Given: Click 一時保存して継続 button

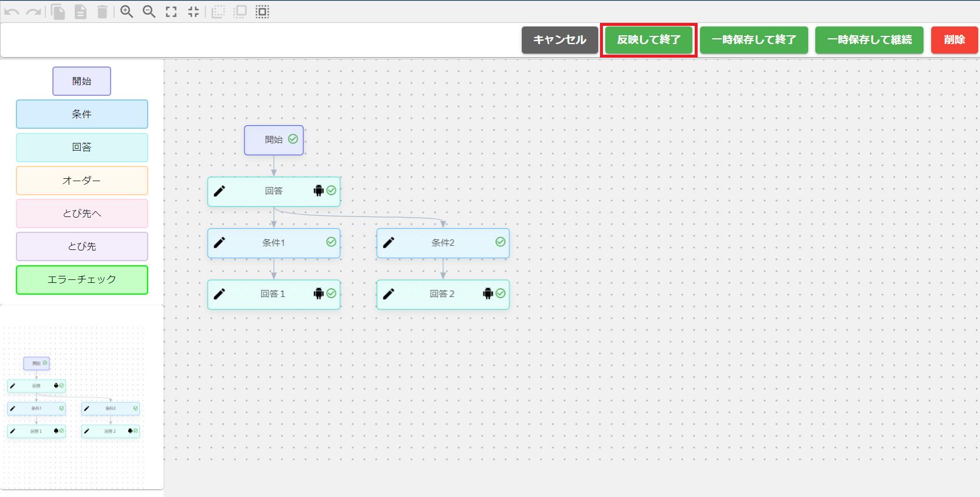Looking at the screenshot, I should 869,40.
